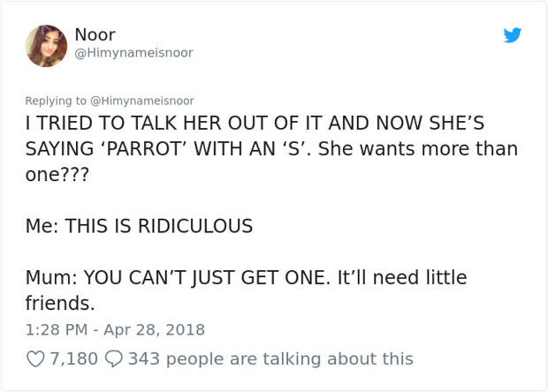Click the 'I TRIED TO TALK HER OUT' line
The width and height of the screenshot is (548, 392).
click(x=255, y=124)
